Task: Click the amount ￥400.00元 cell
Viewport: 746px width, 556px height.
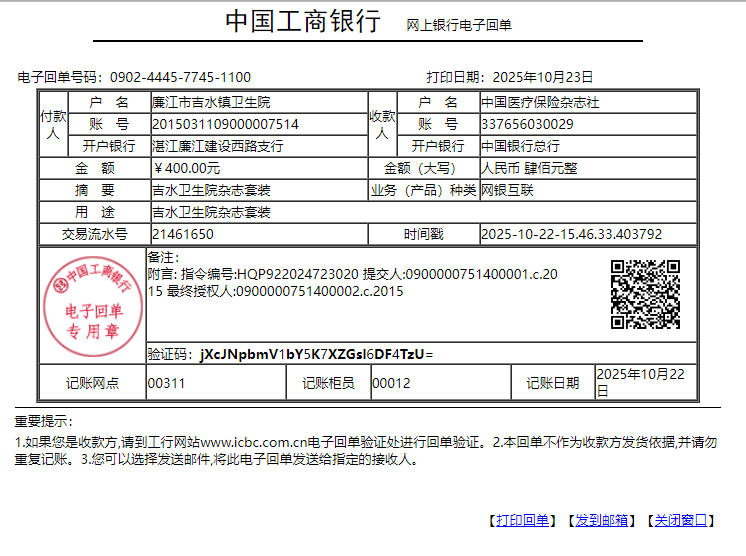Action: point(187,168)
